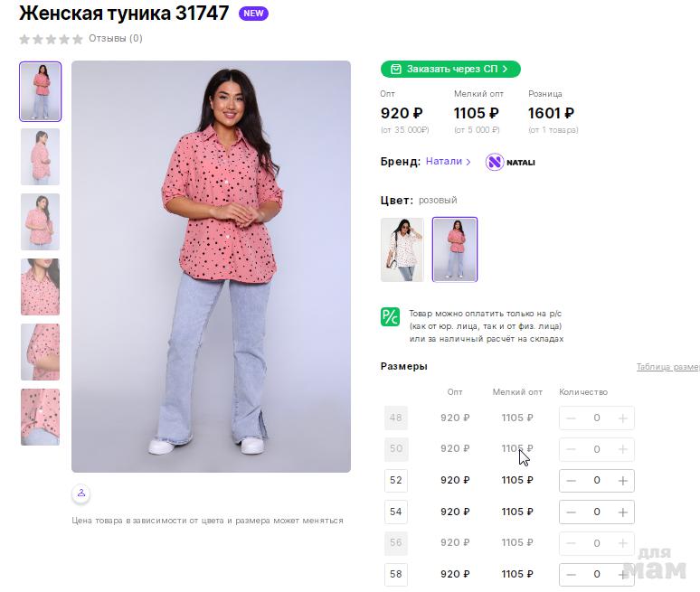
Task: Decrease quantity for size 54
Action: point(571,512)
